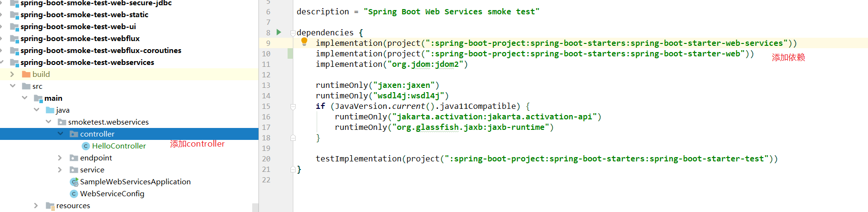868x212 pixels.
Task: Collapse the java folder
Action: pyautogui.click(x=36, y=110)
